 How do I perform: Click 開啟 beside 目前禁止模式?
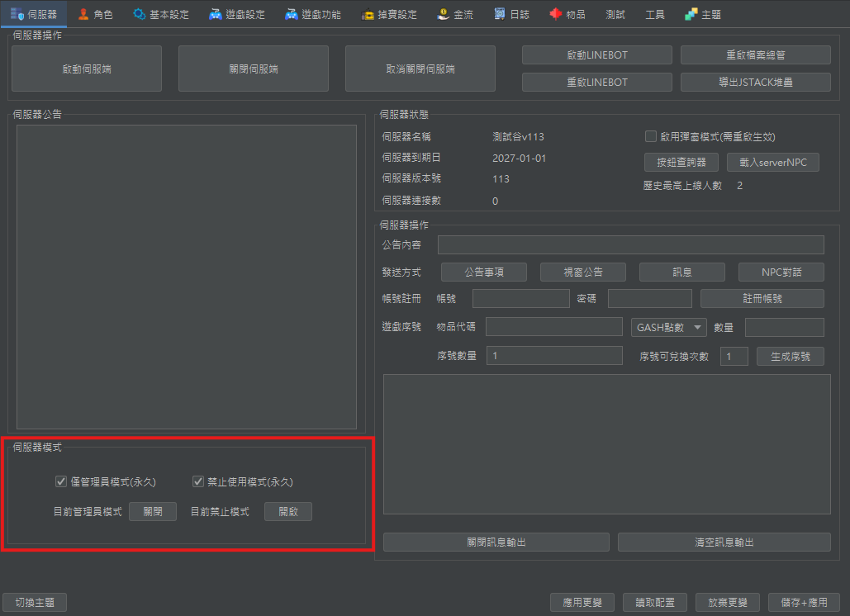(x=287, y=511)
